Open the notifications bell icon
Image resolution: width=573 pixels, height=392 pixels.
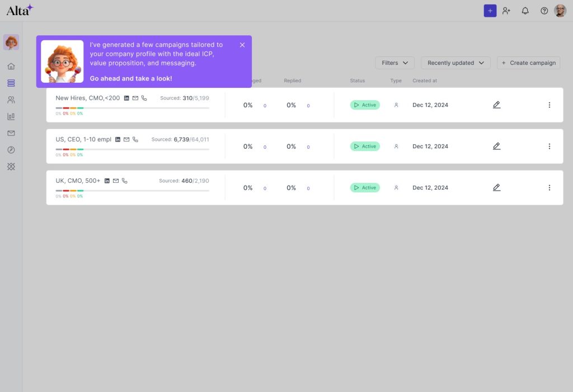pos(525,11)
